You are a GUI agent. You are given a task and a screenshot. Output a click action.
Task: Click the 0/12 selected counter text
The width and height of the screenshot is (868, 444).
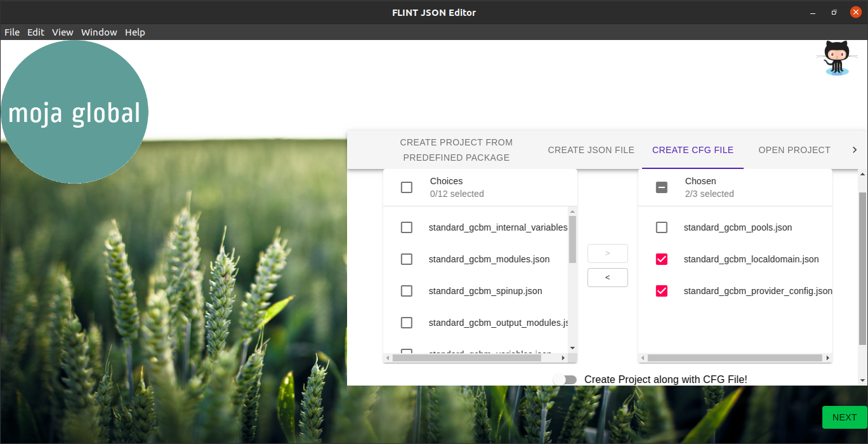pos(457,194)
